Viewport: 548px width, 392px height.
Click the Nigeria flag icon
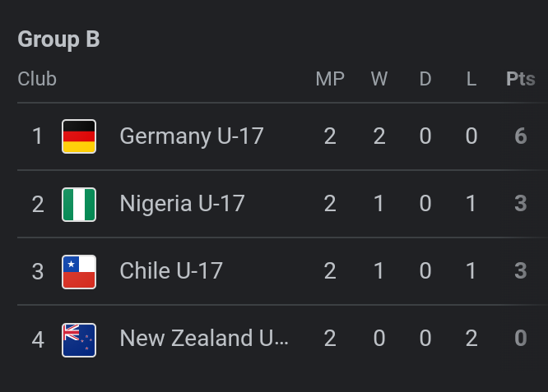click(79, 204)
